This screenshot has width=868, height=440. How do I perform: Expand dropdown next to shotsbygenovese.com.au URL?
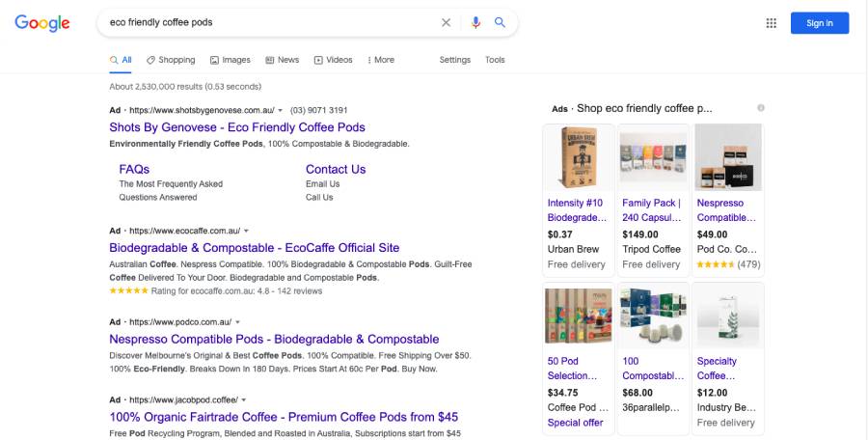tap(280, 110)
